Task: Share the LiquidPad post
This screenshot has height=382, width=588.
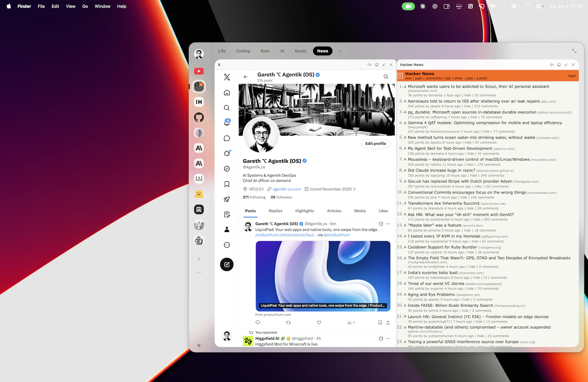Action: tap(388, 322)
